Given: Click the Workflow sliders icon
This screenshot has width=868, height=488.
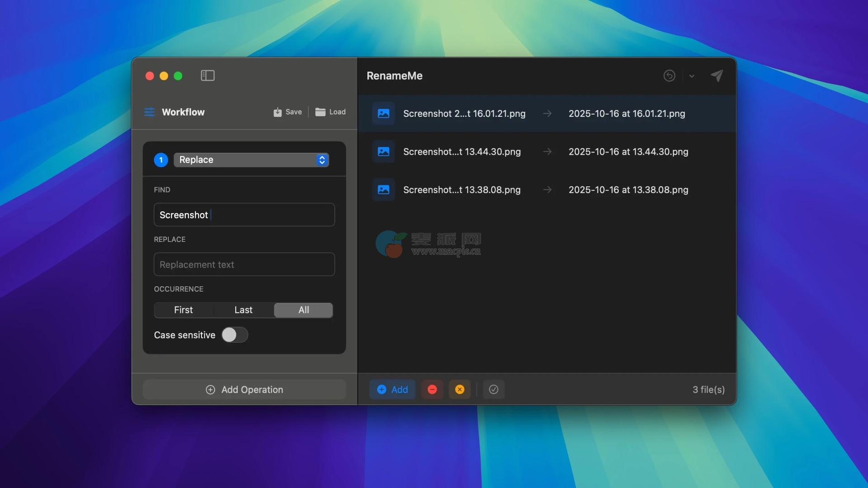Looking at the screenshot, I should pos(149,112).
